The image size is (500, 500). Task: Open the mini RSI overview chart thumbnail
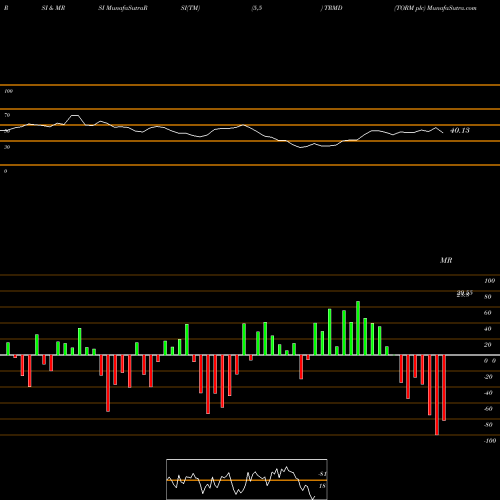click(247, 479)
